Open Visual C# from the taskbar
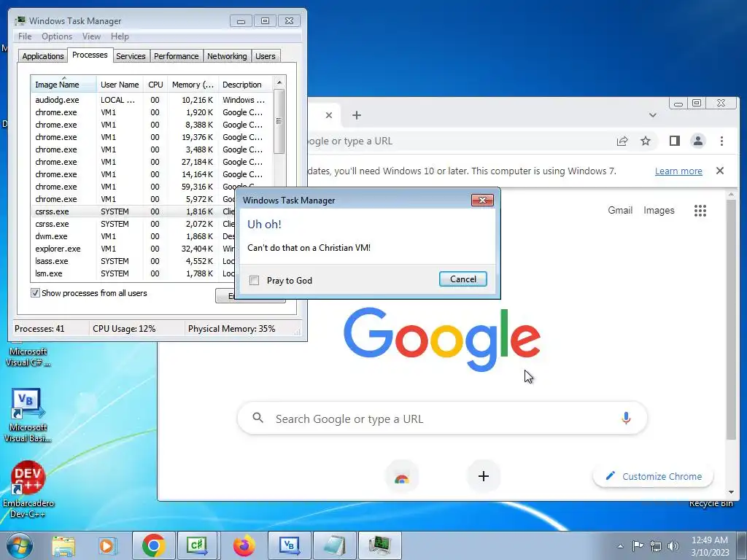The image size is (747, 560). pyautogui.click(x=197, y=545)
